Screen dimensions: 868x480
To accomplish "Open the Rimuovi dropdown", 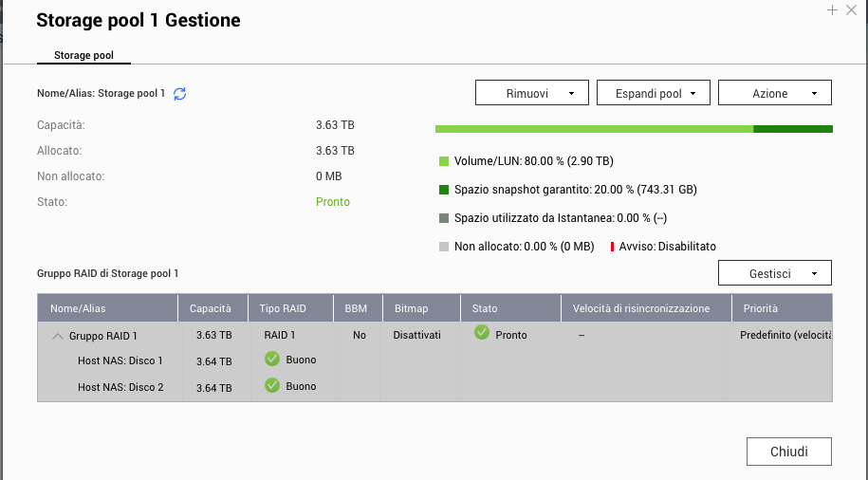I will coord(532,93).
